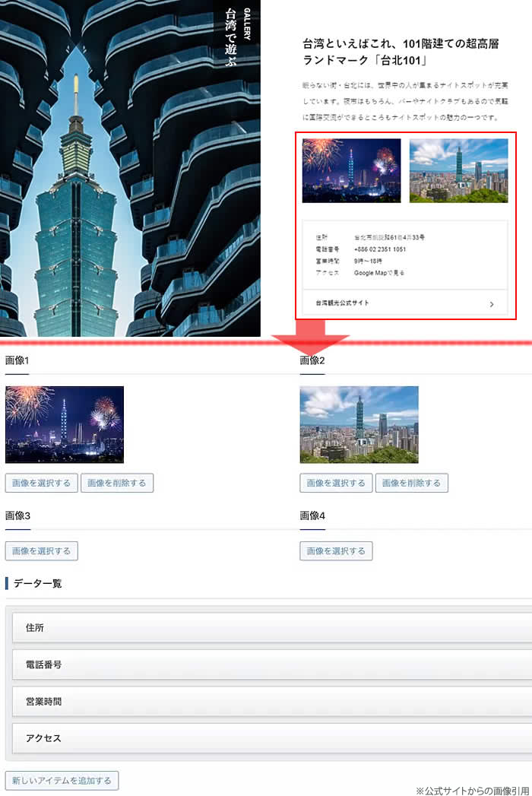This screenshot has width=532, height=796.
Task: Click 画像を選択する button under 画像2
Action: click(x=336, y=483)
